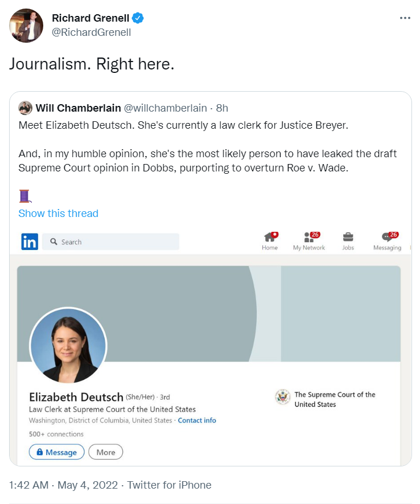Click the LinkedIn logo icon

coord(30,241)
